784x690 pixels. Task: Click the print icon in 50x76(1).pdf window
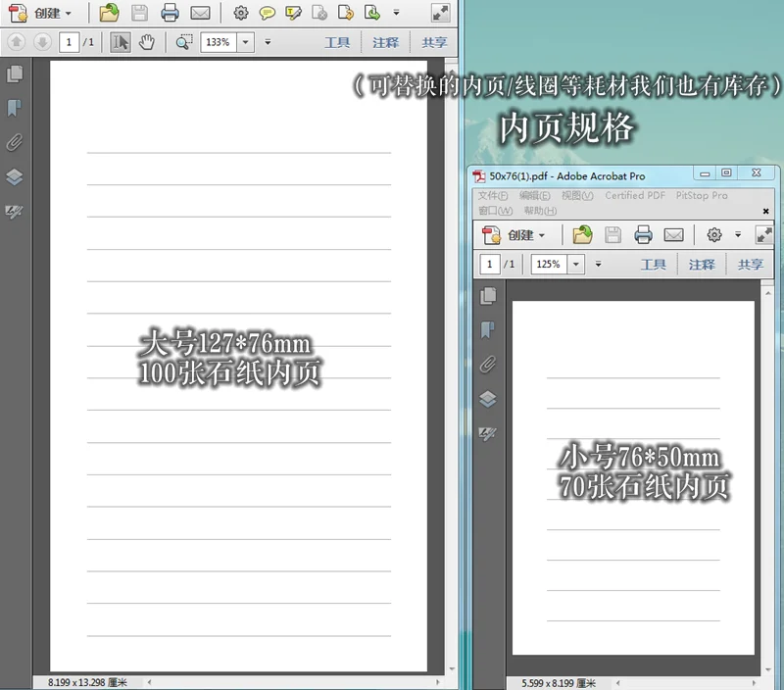643,235
